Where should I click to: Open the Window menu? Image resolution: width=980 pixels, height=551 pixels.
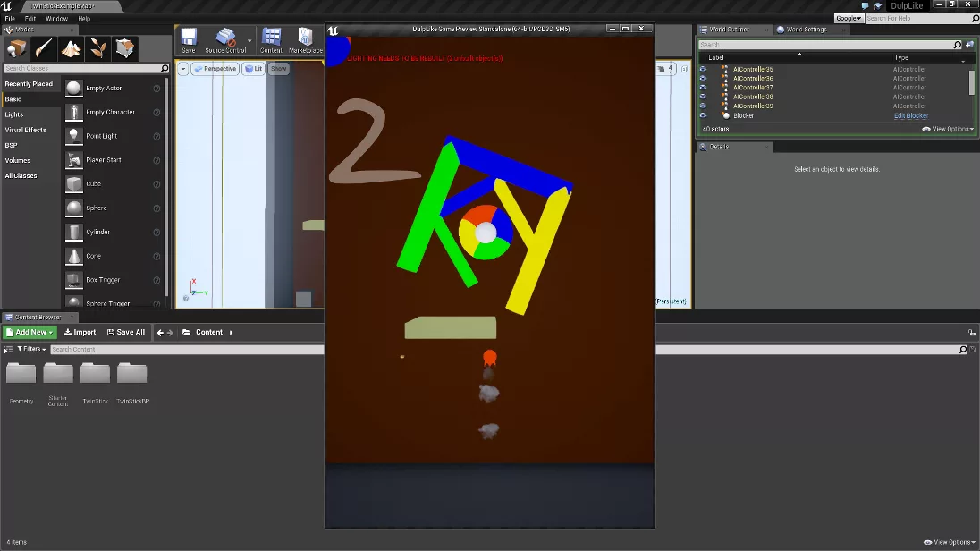pyautogui.click(x=57, y=19)
